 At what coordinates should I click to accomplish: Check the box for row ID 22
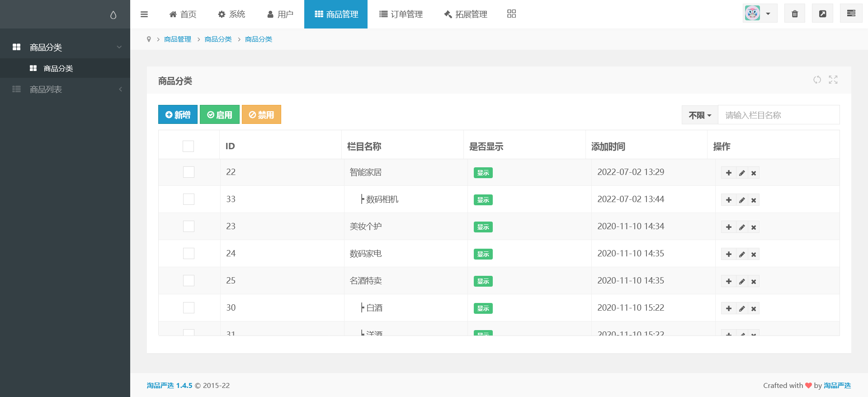[x=189, y=172]
